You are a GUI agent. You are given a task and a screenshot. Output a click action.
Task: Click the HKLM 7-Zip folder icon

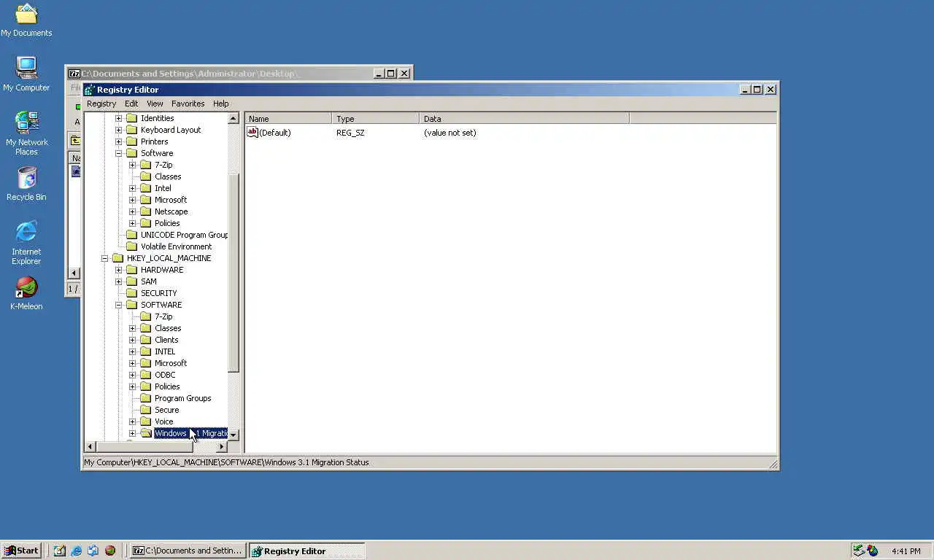(145, 316)
